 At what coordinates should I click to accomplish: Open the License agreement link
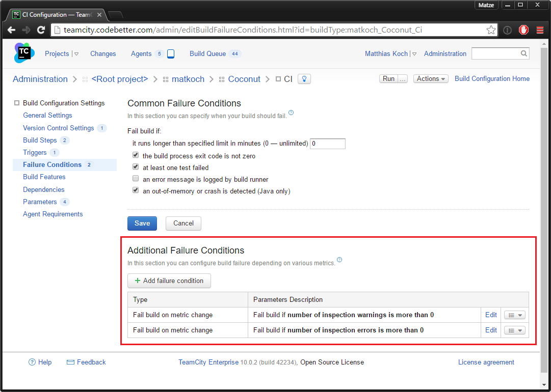point(486,362)
